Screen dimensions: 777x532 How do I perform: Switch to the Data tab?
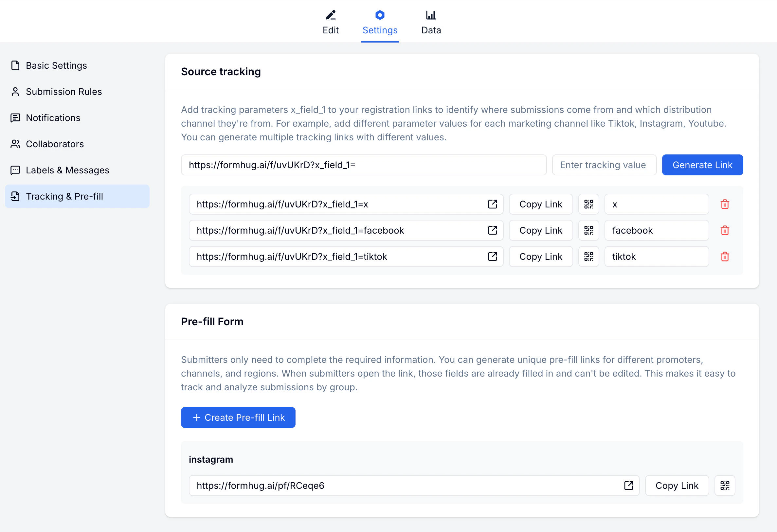tap(431, 22)
